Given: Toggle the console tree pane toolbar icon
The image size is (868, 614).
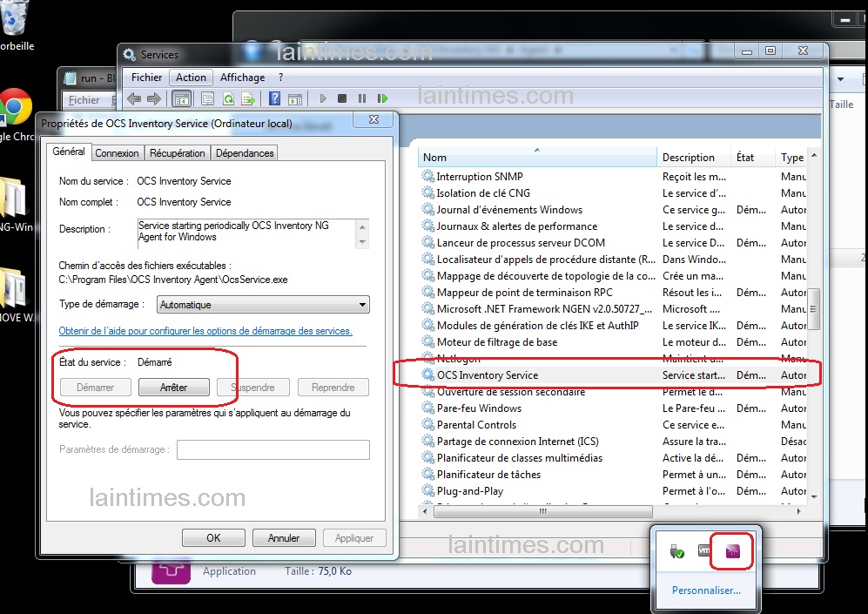Looking at the screenshot, I should pos(181,99).
